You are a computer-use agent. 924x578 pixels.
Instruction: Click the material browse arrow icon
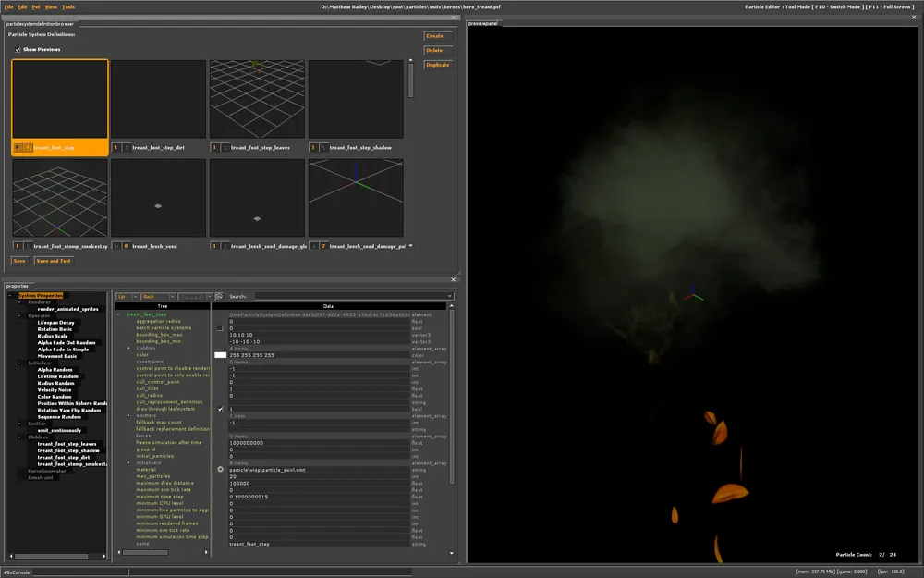pos(220,469)
